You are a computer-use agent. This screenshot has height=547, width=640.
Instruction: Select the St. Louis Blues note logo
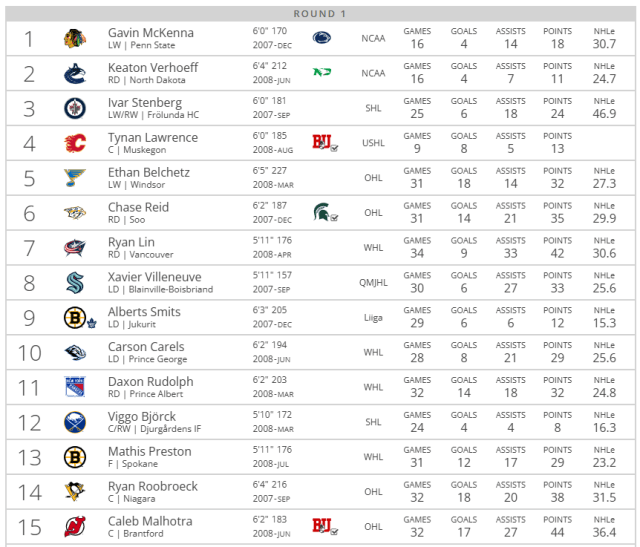click(x=75, y=179)
